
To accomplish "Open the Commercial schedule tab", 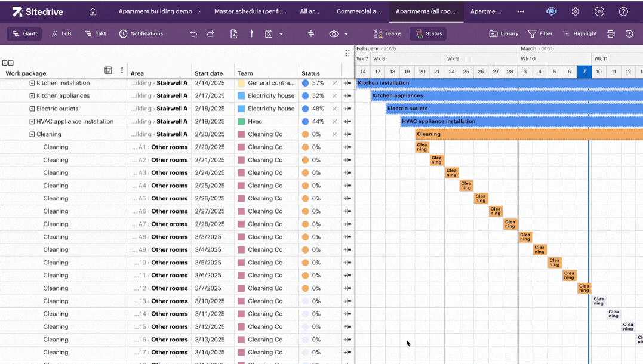I will (358, 11).
